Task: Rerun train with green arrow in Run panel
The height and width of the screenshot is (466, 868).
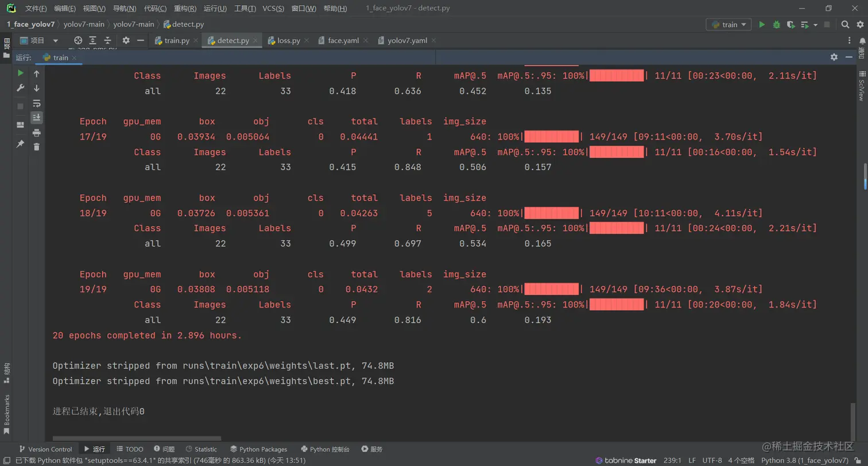Action: click(21, 73)
